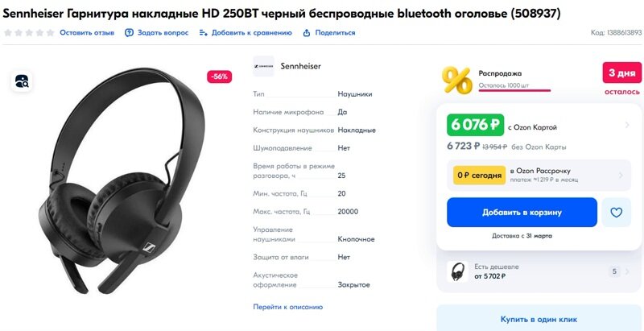
Task: Click Оставить отзыв link
Action: pos(87,33)
